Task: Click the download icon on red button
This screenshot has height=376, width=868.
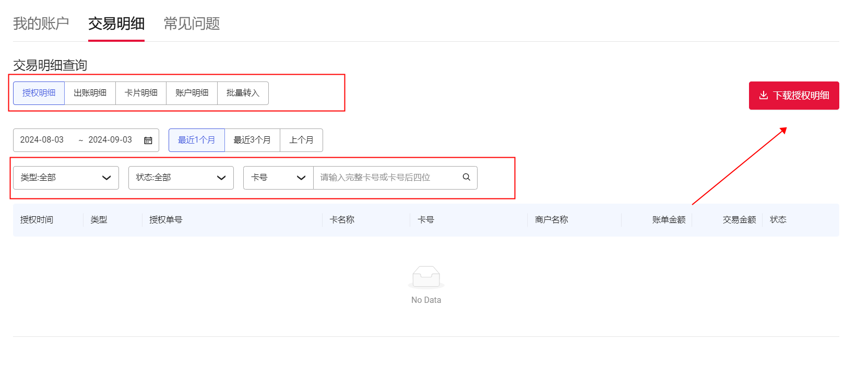Action: coord(763,96)
